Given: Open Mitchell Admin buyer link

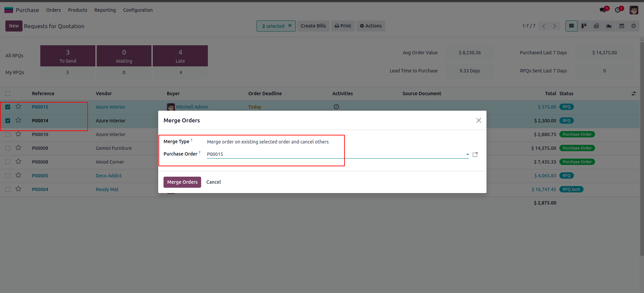Looking at the screenshot, I should pyautogui.click(x=192, y=107).
